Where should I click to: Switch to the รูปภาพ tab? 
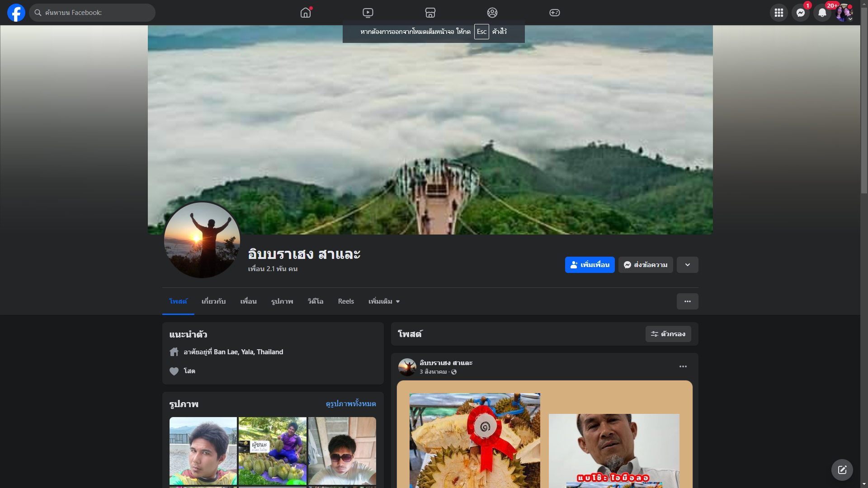[x=282, y=301]
